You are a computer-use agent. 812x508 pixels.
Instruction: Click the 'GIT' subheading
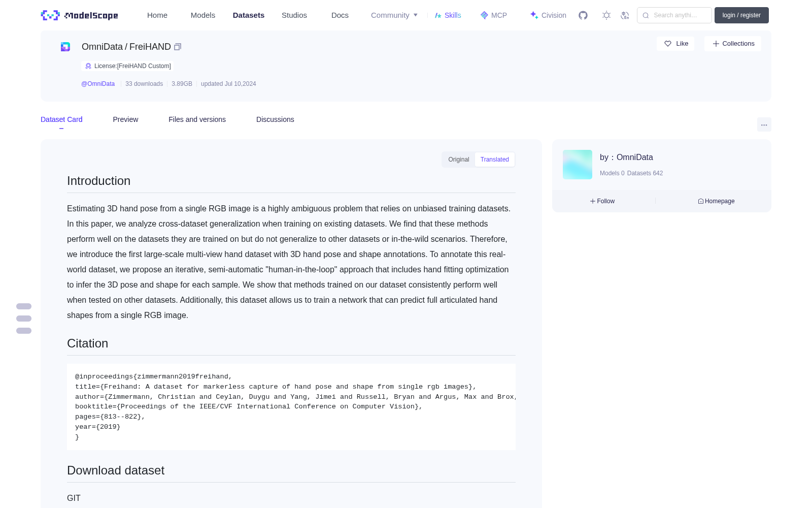click(x=74, y=498)
